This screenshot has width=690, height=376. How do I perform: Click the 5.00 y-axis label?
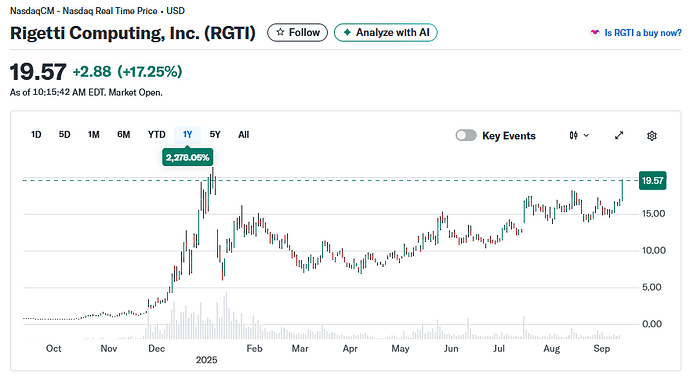(x=652, y=288)
